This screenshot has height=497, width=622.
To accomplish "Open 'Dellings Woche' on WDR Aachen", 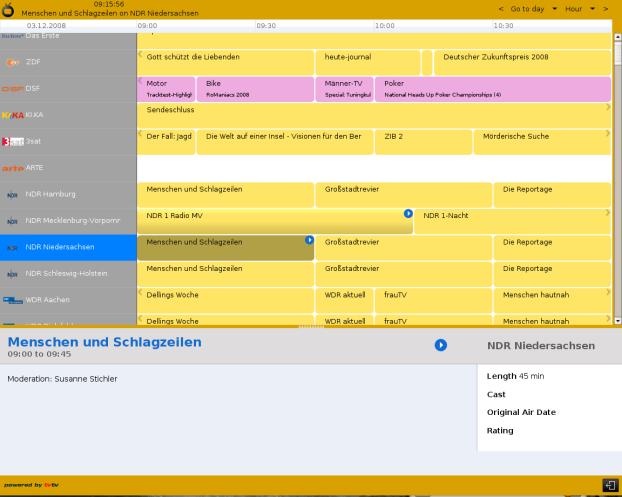I will pos(226,300).
